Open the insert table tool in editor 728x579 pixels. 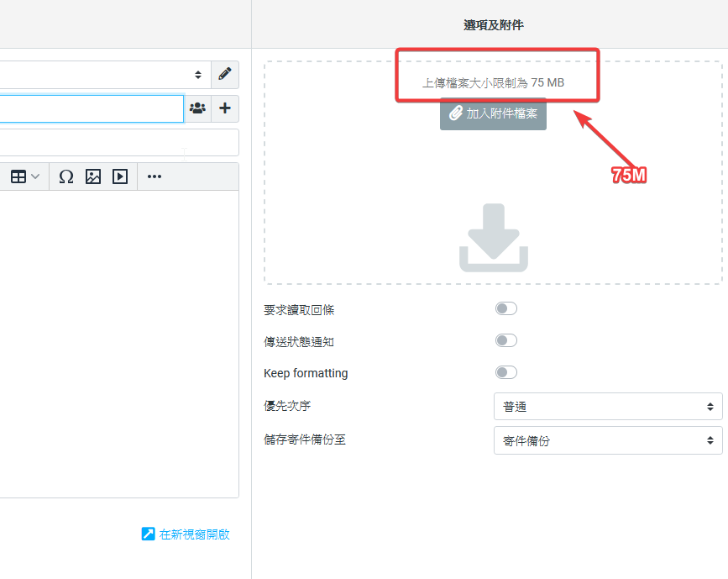24,176
